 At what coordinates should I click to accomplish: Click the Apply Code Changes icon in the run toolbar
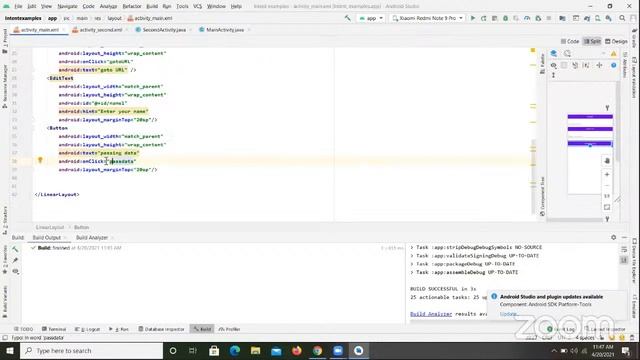(x=494, y=18)
